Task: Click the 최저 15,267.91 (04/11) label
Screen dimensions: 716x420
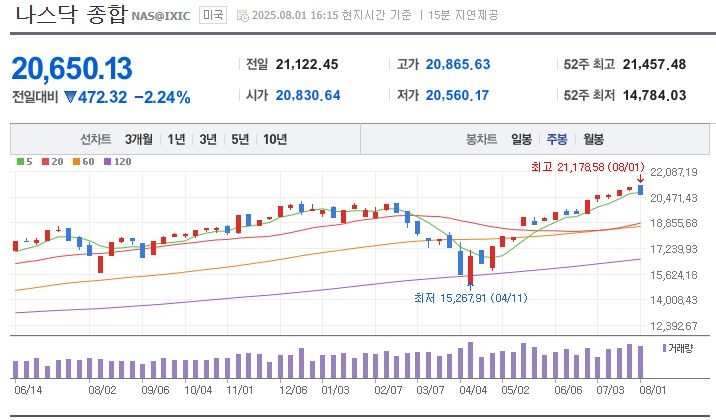Action: (x=471, y=298)
